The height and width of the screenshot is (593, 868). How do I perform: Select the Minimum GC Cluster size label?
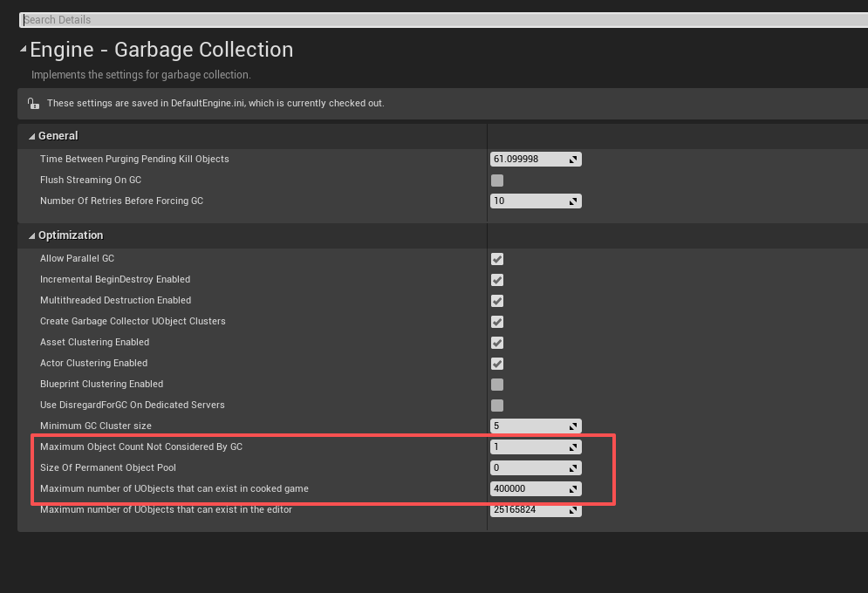(96, 426)
